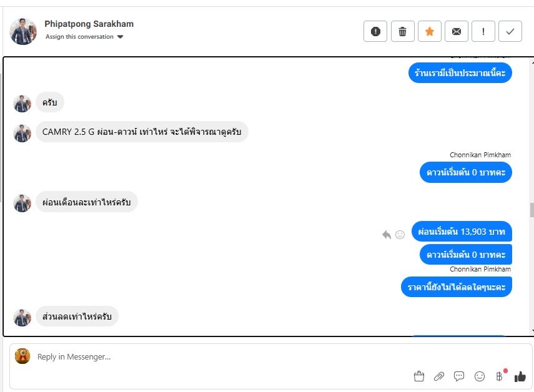This screenshot has height=392, width=534.
Task: Mark conversation unread with envelope icon
Action: pyautogui.click(x=457, y=31)
